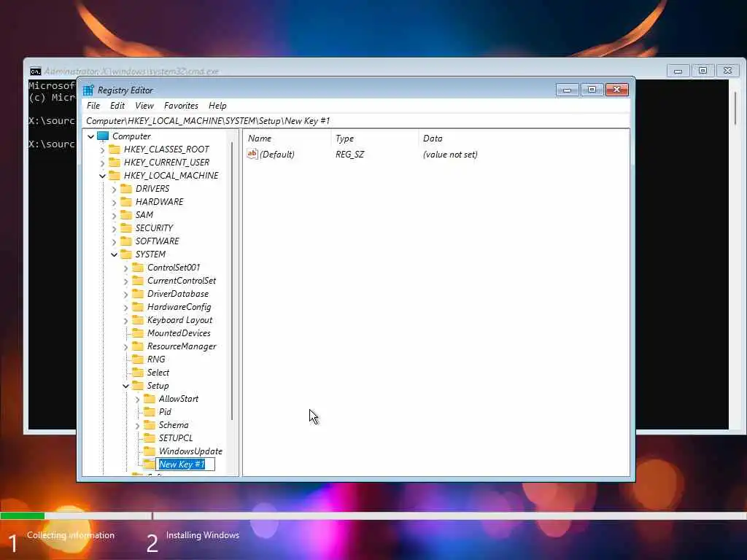This screenshot has height=560, width=747.
Task: Select the (Default) value name
Action: [x=276, y=155]
